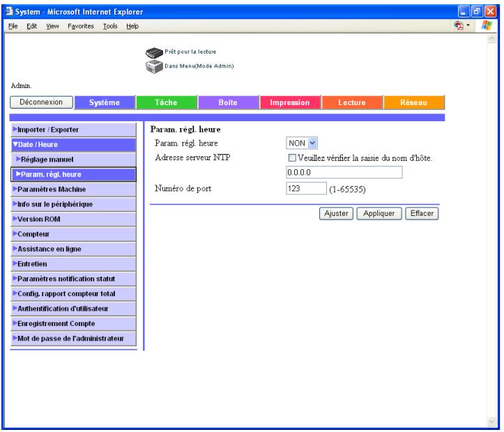Click the scrollbar down arrow
504x432 pixels.
point(491,422)
